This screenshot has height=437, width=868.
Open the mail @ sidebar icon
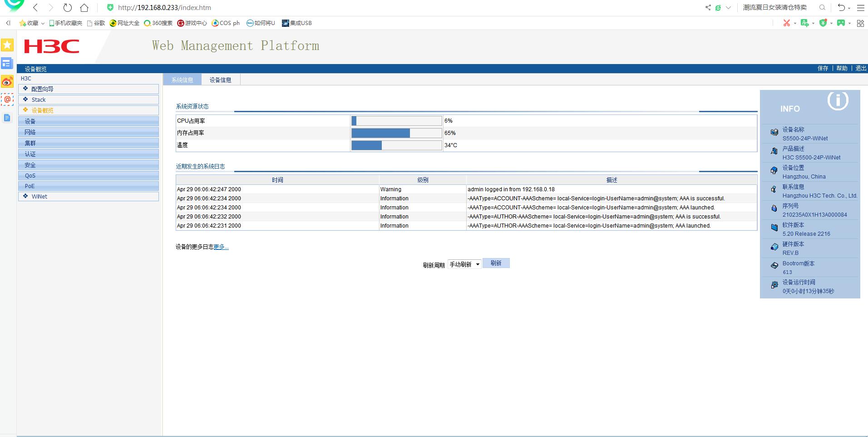[x=7, y=99]
